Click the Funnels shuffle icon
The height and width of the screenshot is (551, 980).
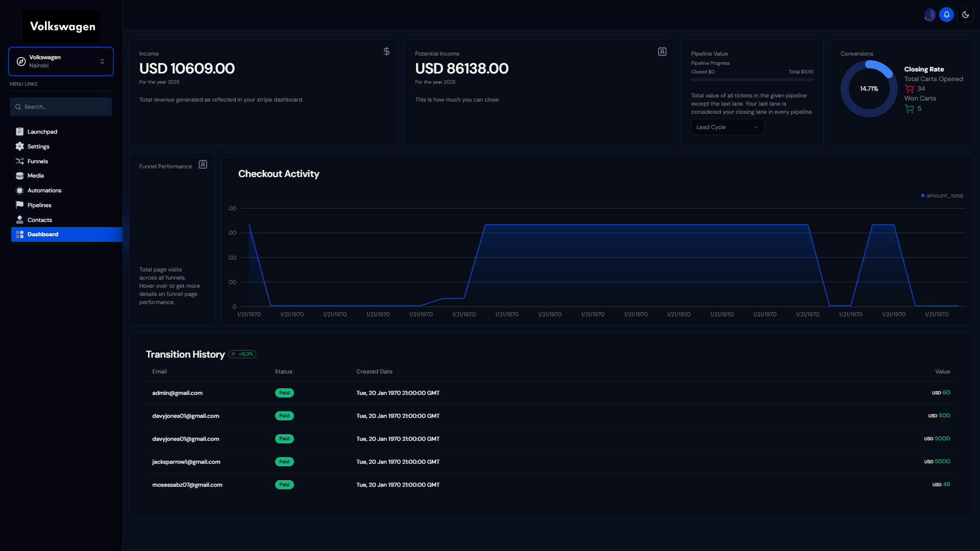click(x=19, y=161)
